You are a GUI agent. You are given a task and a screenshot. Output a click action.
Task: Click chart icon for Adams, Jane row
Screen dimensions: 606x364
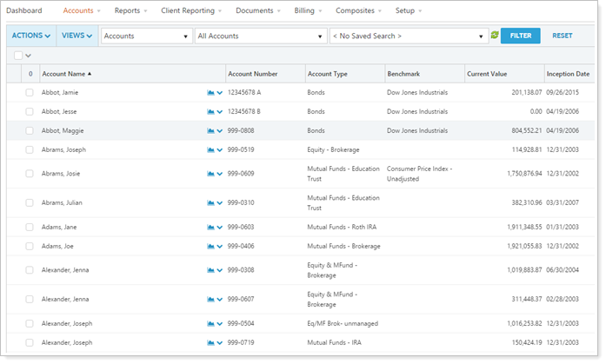coord(210,228)
